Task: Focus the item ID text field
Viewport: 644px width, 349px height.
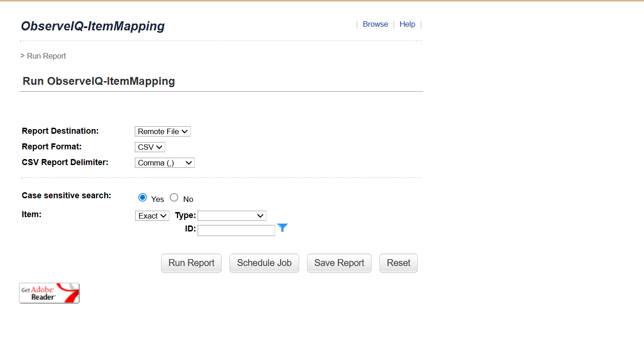Action: click(236, 231)
